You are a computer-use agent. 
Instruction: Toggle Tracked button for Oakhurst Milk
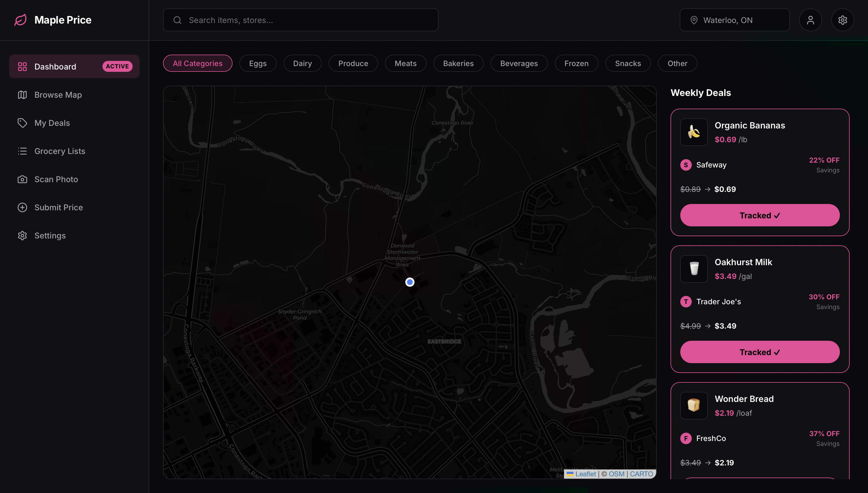[x=759, y=352]
